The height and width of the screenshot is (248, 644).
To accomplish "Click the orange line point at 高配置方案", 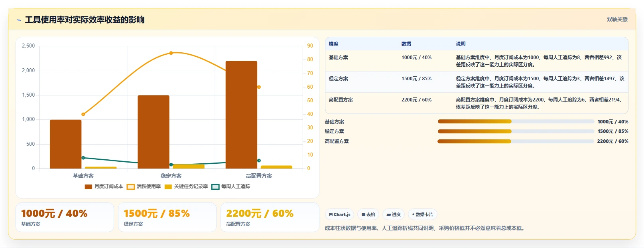I will click(x=259, y=87).
